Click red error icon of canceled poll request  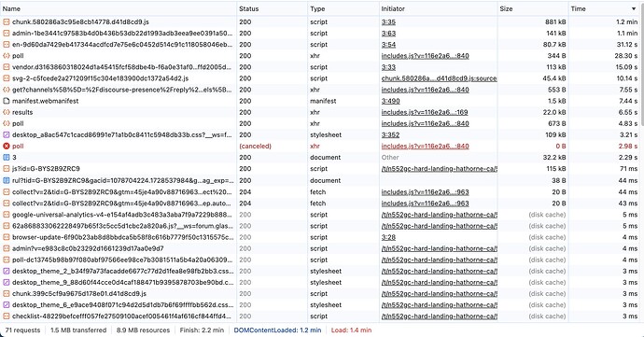7,147
